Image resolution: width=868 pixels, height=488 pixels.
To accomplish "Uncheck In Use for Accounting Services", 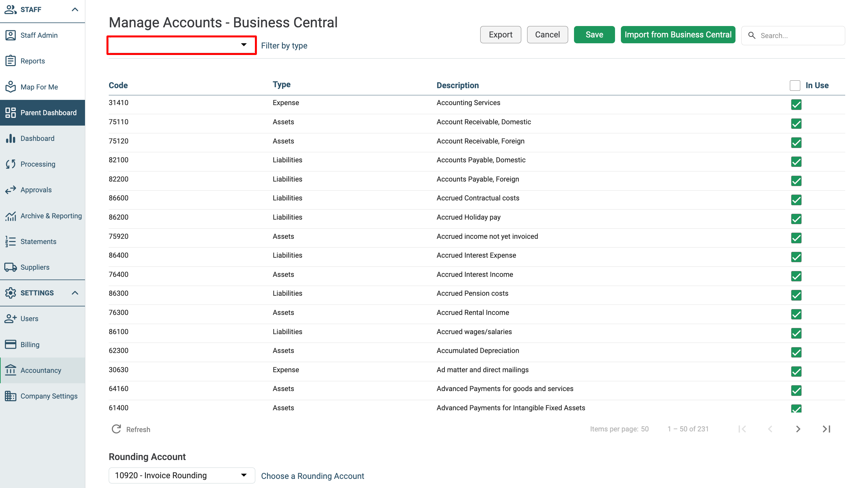I will coord(796,104).
